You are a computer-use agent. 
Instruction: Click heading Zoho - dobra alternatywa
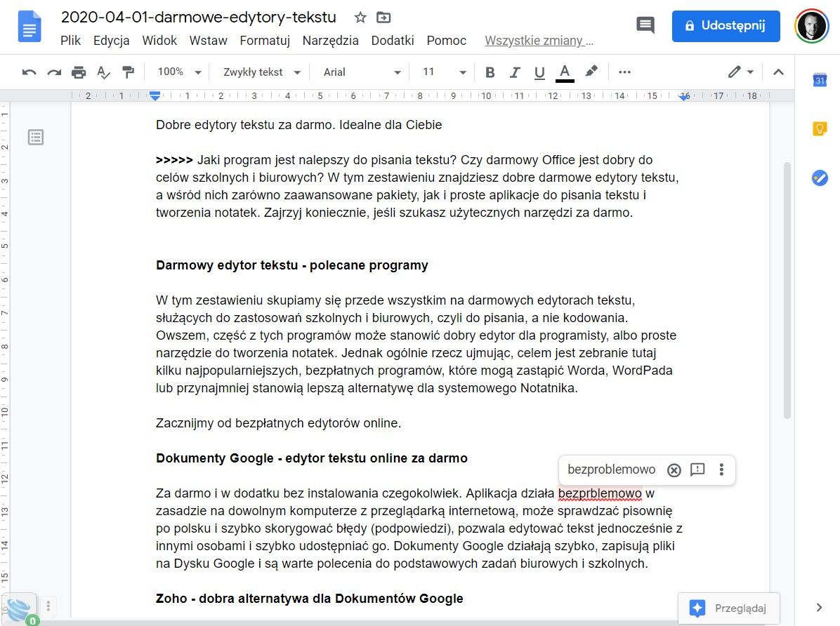pyautogui.click(x=309, y=599)
